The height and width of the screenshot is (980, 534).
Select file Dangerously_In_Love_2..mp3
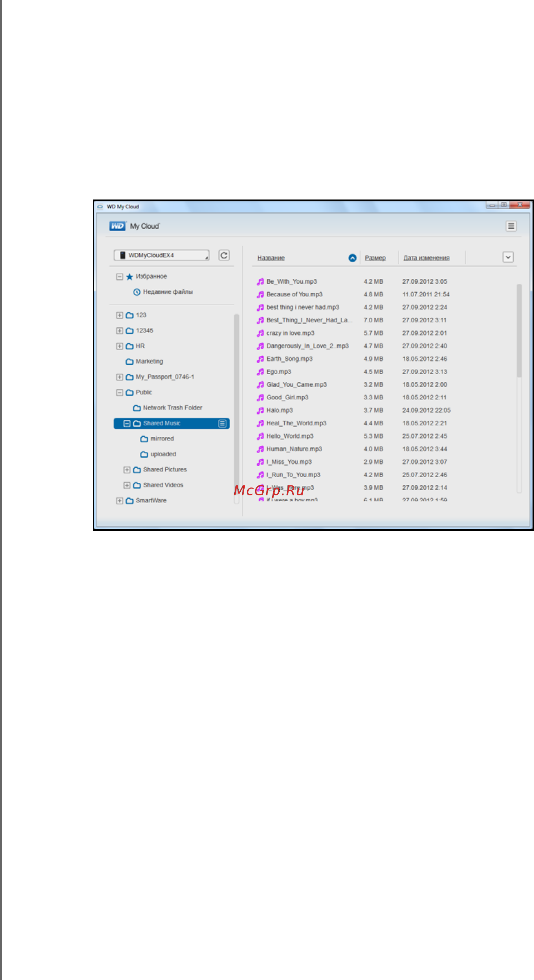(308, 346)
